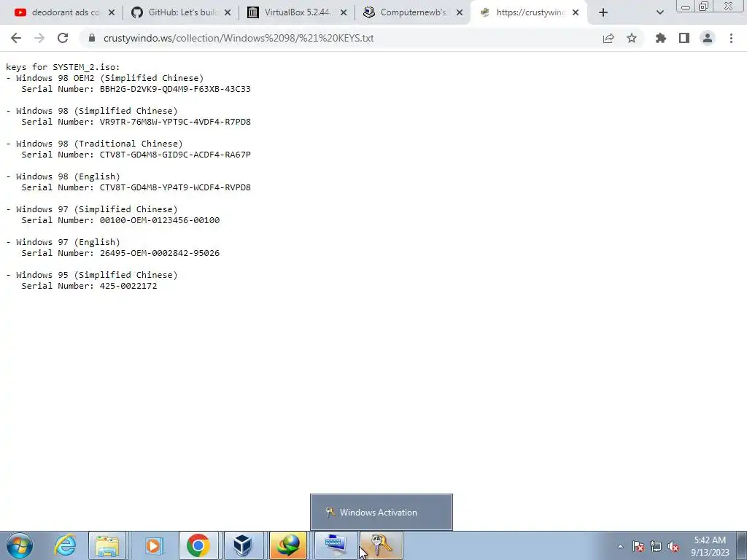Open the Windows Start menu

coord(20,545)
